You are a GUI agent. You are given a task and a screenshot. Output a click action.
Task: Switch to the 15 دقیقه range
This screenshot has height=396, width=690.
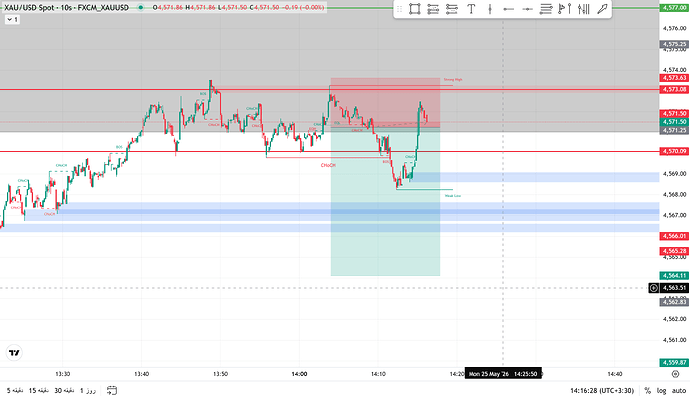pyautogui.click(x=39, y=390)
